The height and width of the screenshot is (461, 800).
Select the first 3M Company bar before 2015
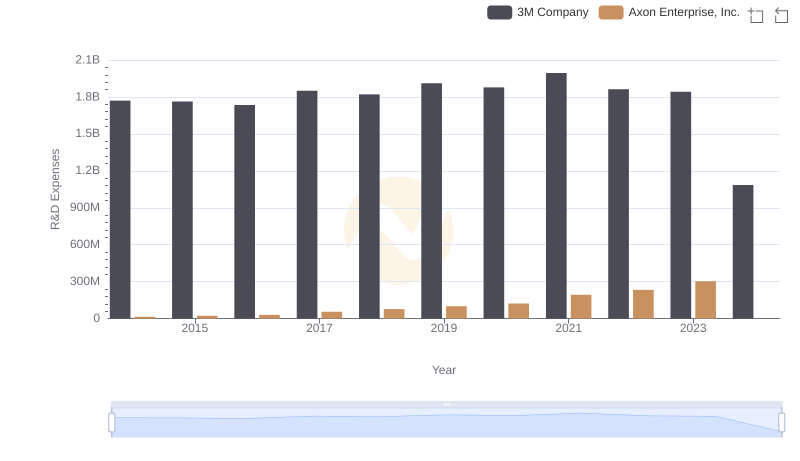tap(120, 210)
